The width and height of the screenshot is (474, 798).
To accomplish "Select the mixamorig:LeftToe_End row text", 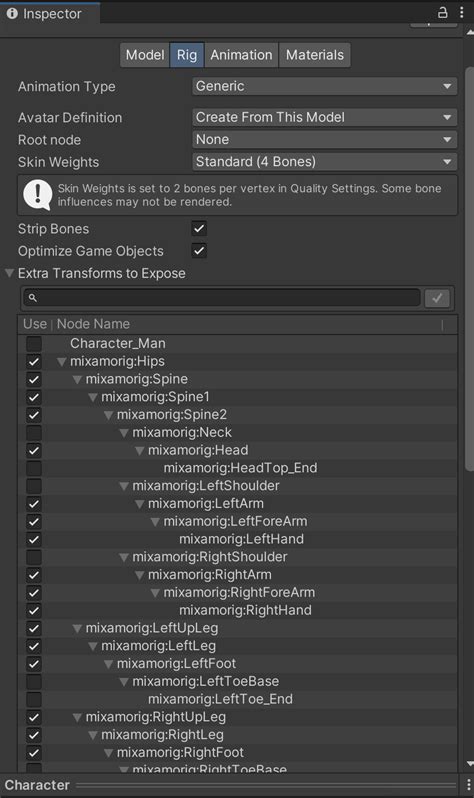I will point(220,699).
